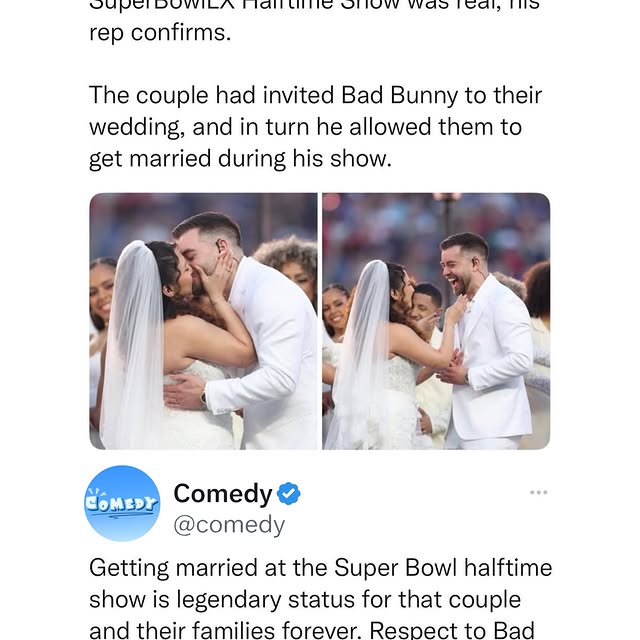
Task: Open the three-dot more options menu
Action: click(539, 492)
